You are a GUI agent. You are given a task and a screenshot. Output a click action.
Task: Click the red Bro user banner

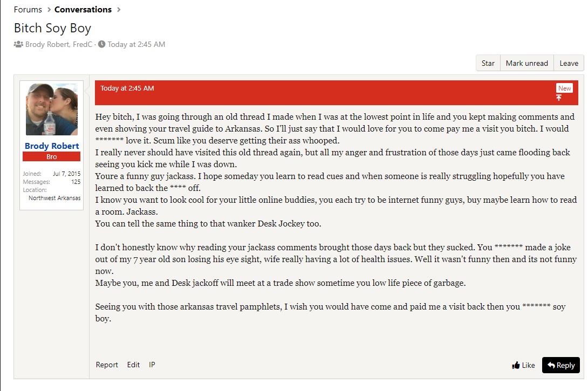[52, 156]
